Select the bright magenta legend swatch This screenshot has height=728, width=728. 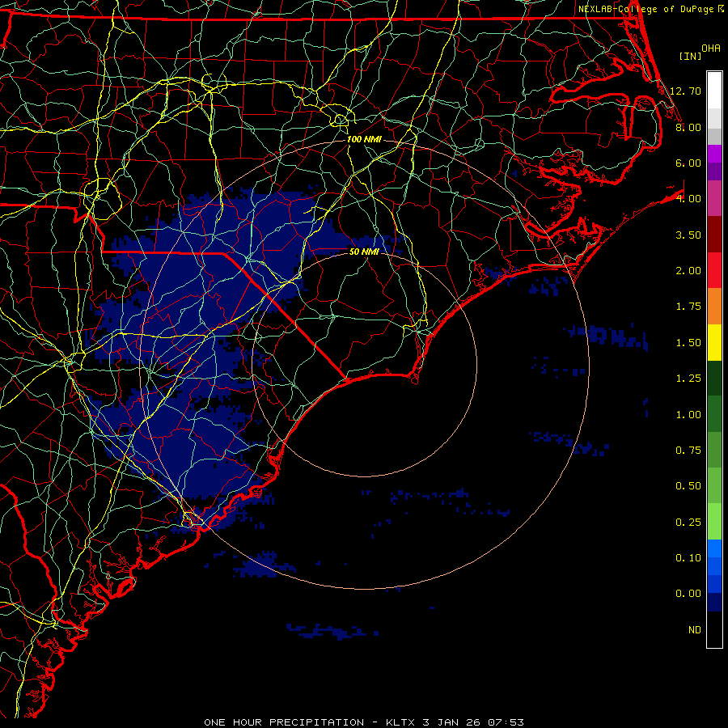[714, 154]
